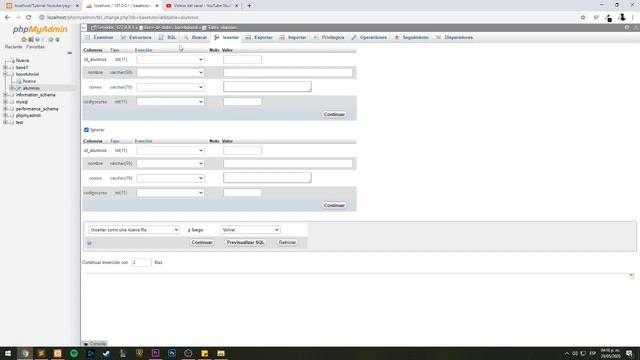Switch to the Examinar tab

[99, 38]
